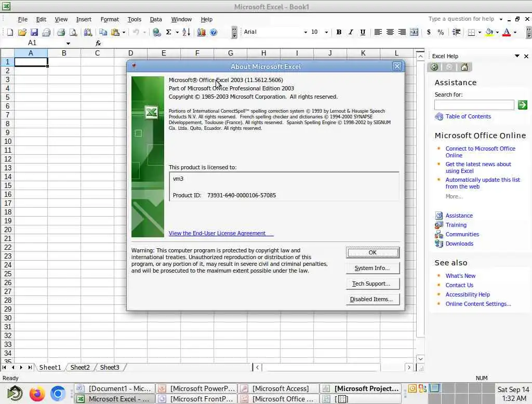Open the Format menu
532x404 pixels.
(110, 19)
